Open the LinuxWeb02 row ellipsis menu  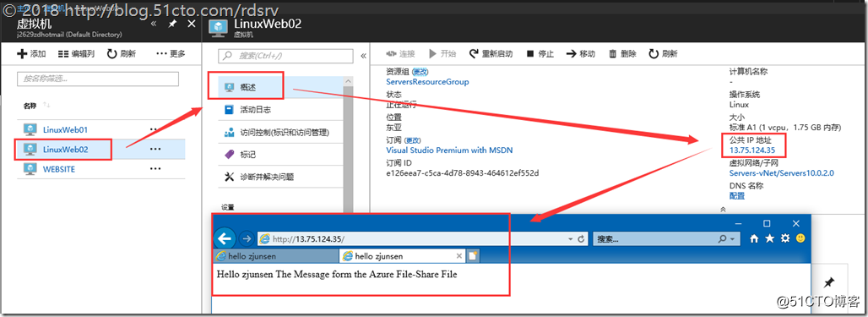155,149
